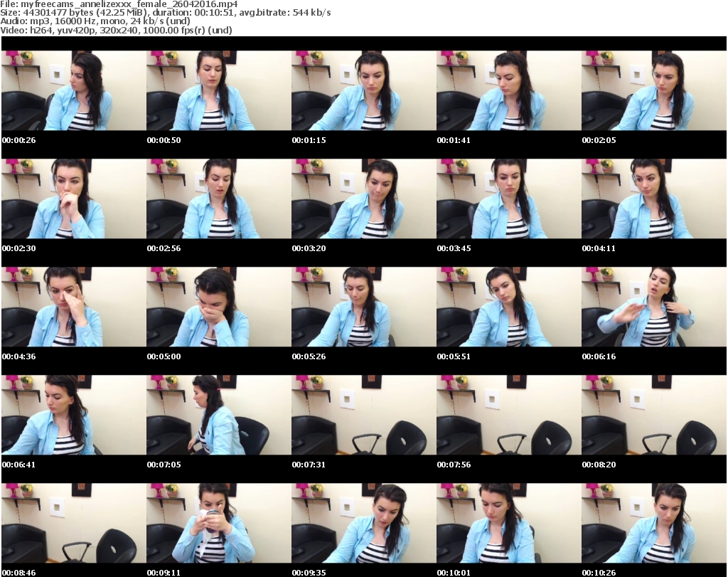Open the thumbnail at 00:02:30
Screen dimensions: 728x577
[x=73, y=198]
